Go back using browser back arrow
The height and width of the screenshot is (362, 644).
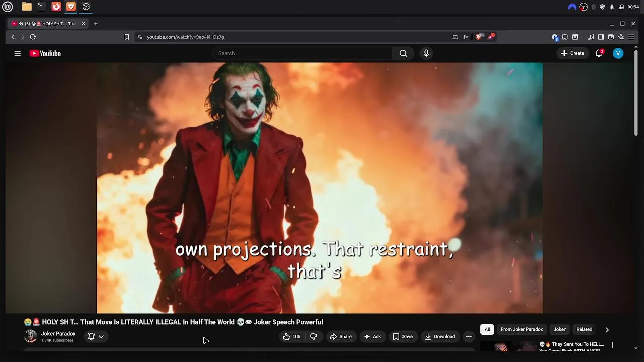[13, 37]
